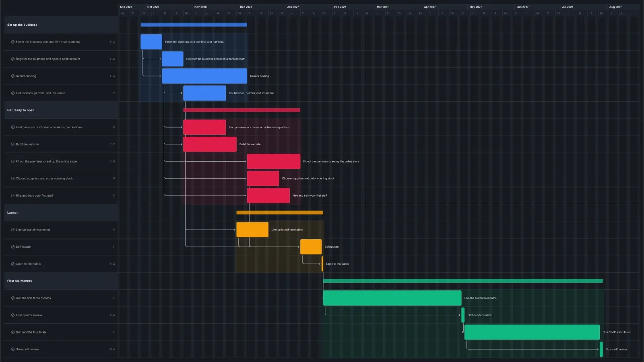The image size is (644, 362).
Task: Click the red 'Fit out the premises' task bar
Action: pyautogui.click(x=274, y=162)
